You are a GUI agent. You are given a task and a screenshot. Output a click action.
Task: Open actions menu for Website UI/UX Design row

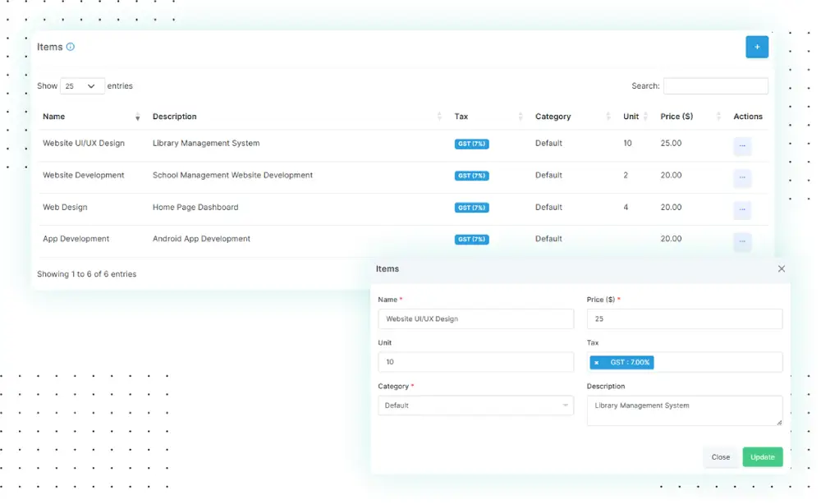pyautogui.click(x=741, y=146)
